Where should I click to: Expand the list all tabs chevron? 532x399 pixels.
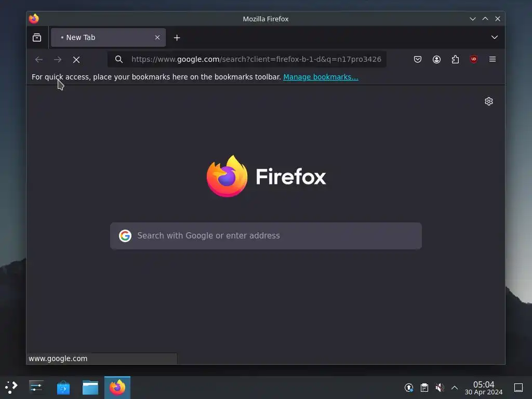tap(495, 37)
